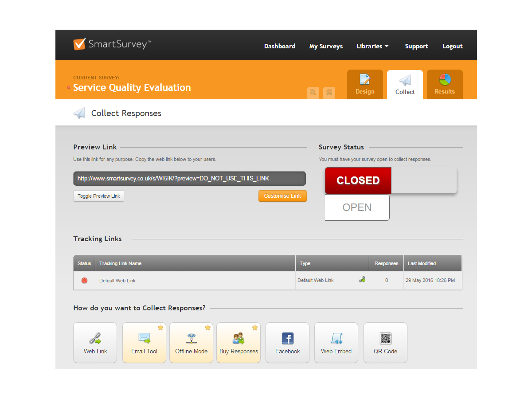
Task: Click the tools icon beside the magnifier
Action: [x=329, y=93]
